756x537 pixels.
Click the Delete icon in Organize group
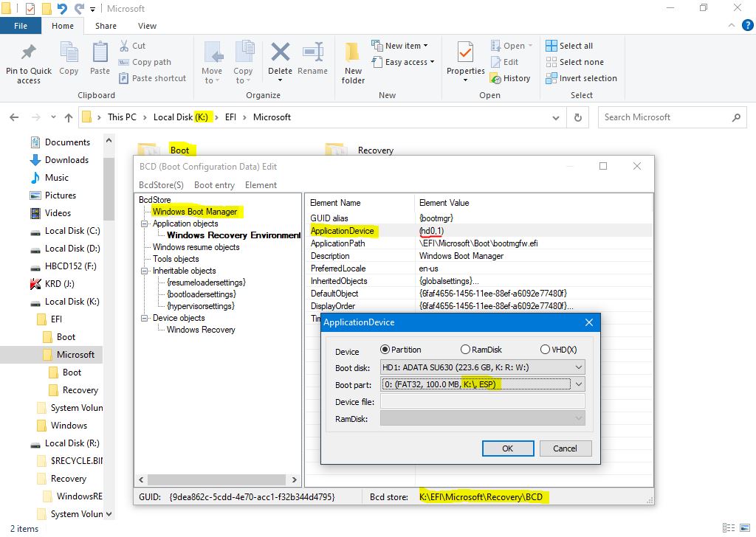tap(280, 54)
